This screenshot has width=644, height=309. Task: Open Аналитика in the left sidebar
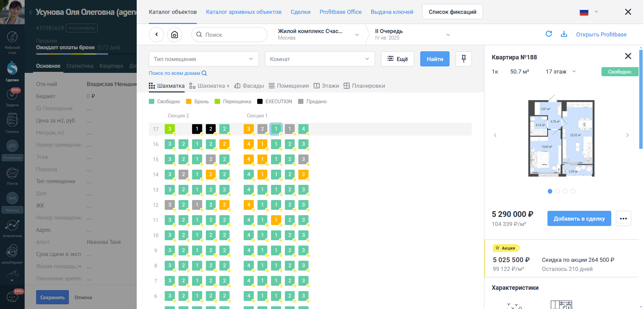point(12,228)
